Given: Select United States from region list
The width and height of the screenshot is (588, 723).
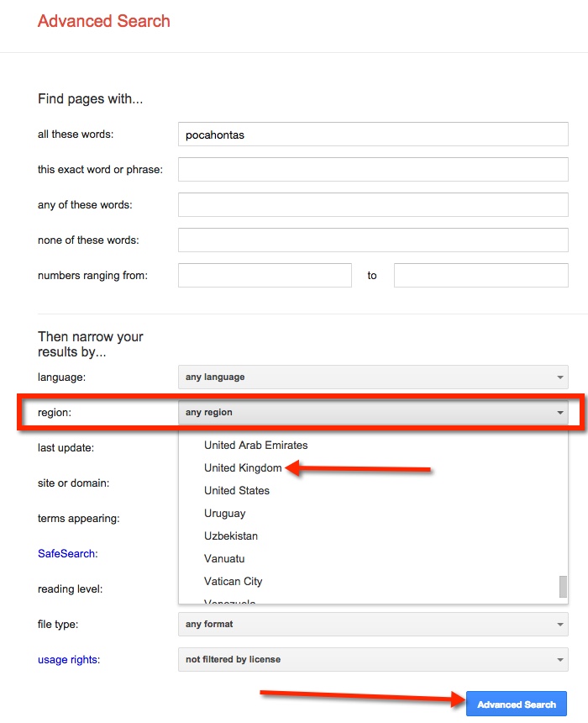Looking at the screenshot, I should tap(237, 491).
